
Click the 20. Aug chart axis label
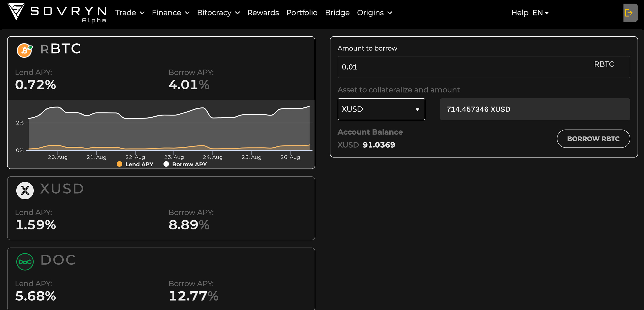57,157
